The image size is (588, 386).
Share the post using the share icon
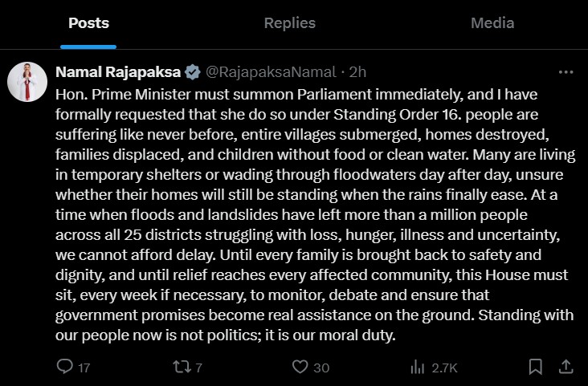click(x=566, y=367)
